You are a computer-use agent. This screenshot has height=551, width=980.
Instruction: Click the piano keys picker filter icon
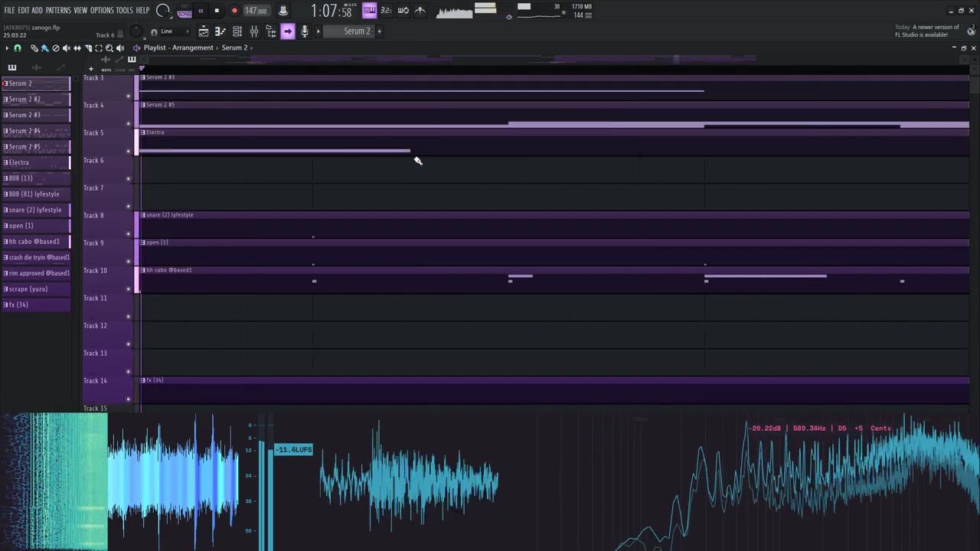click(x=12, y=68)
